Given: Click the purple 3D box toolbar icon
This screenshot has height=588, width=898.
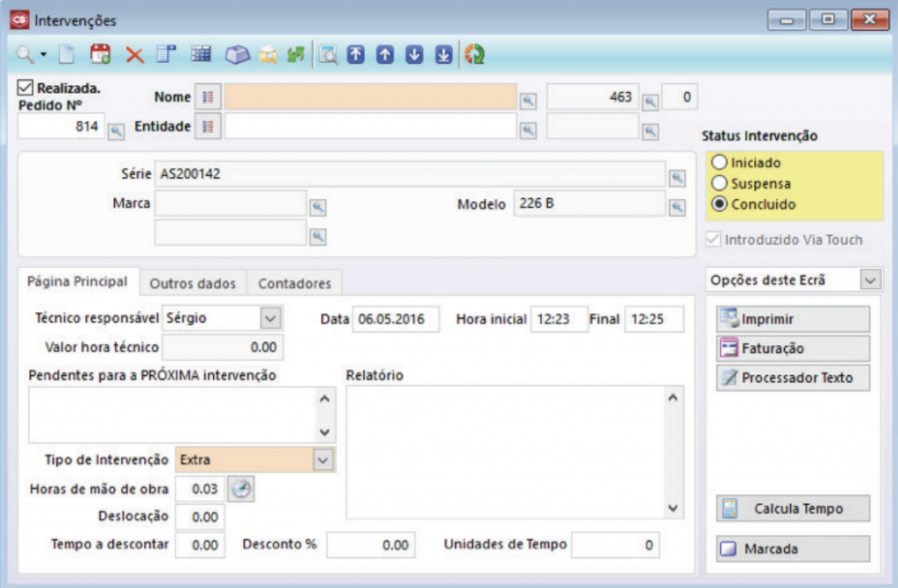Looking at the screenshot, I should (x=237, y=55).
